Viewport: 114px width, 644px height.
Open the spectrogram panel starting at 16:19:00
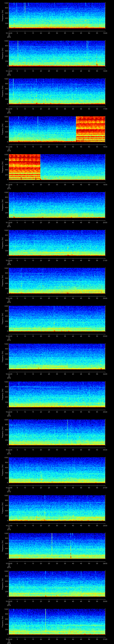[57, 205]
